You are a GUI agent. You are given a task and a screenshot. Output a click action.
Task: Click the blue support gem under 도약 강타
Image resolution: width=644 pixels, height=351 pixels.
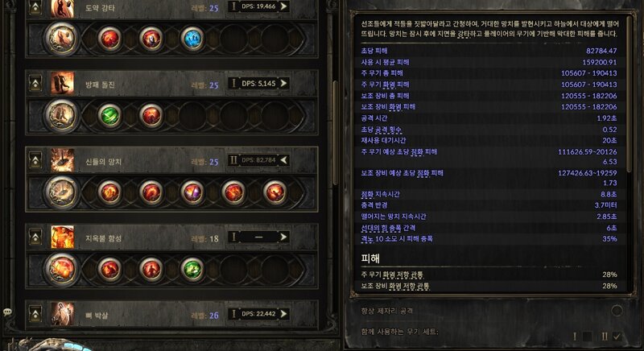(x=192, y=39)
